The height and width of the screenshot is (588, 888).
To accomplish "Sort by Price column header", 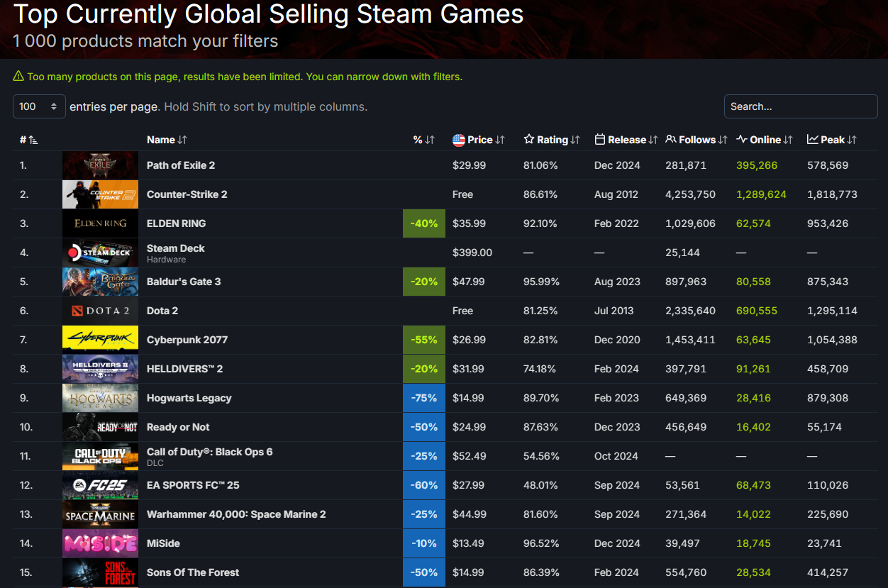I will [x=479, y=140].
